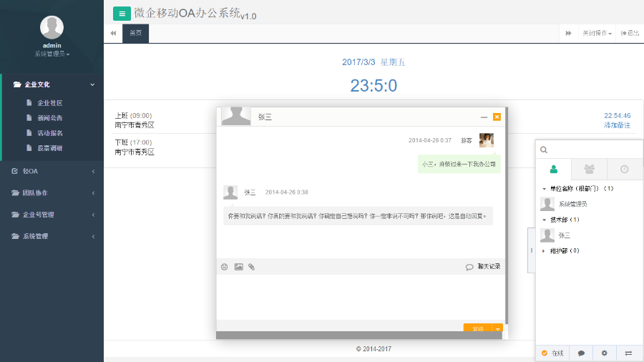Collapse the 技术部 group
Image resolution: width=644 pixels, height=362 pixels.
coord(560,220)
